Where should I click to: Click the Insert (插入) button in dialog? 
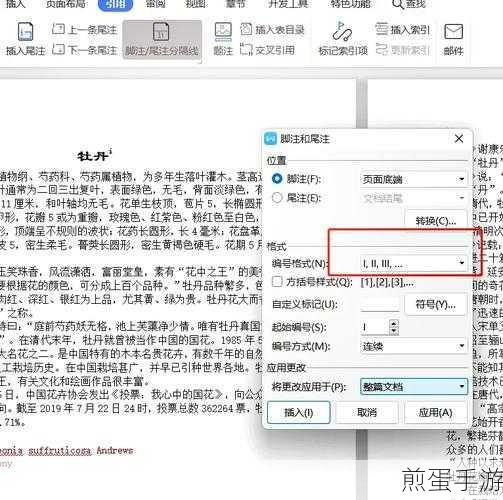pyautogui.click(x=298, y=412)
